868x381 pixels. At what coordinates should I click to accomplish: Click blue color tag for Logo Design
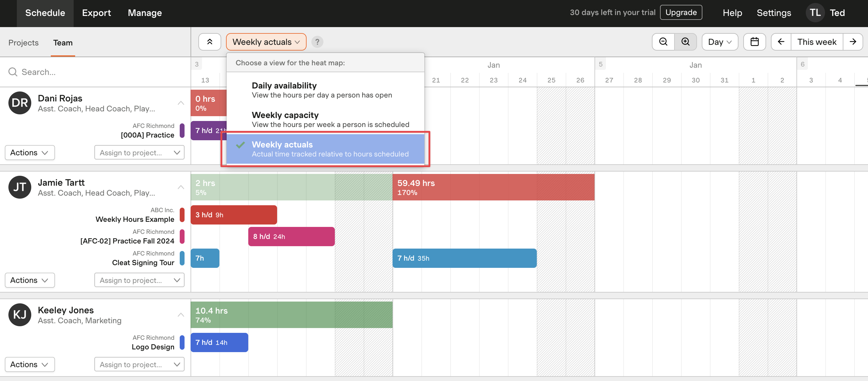tap(182, 342)
